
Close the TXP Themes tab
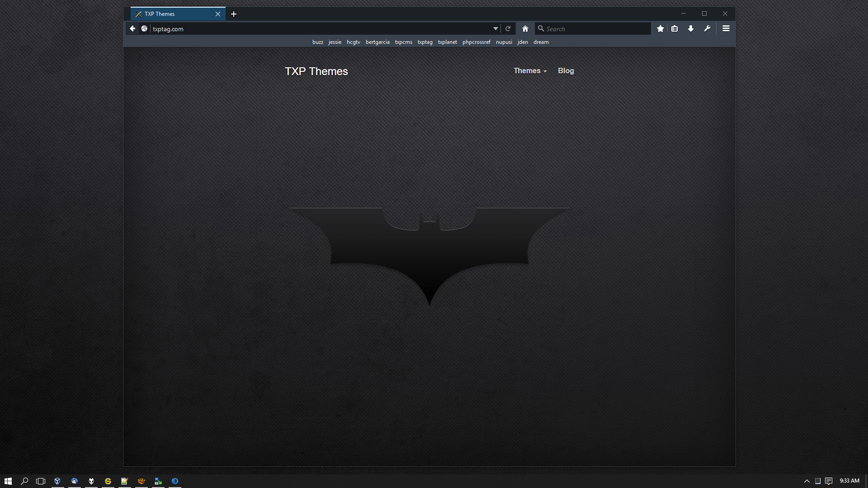point(218,14)
